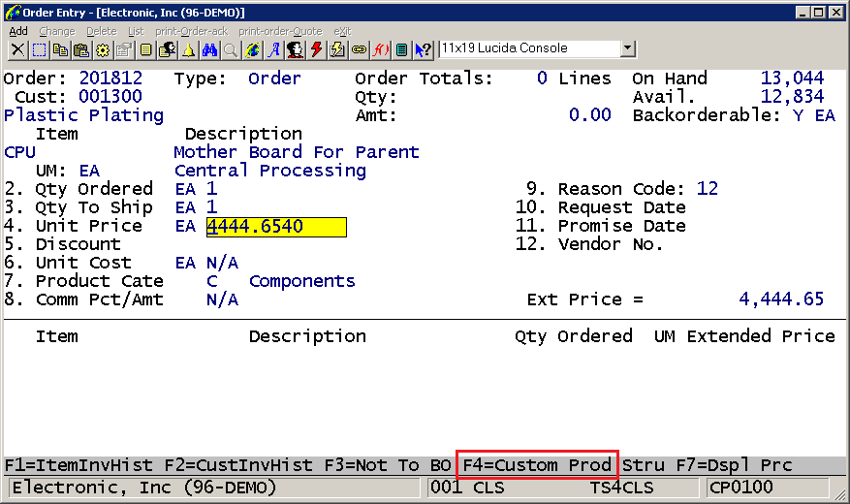The image size is (850, 504).
Task: Click the Avail. value 12,834
Action: coord(792,97)
